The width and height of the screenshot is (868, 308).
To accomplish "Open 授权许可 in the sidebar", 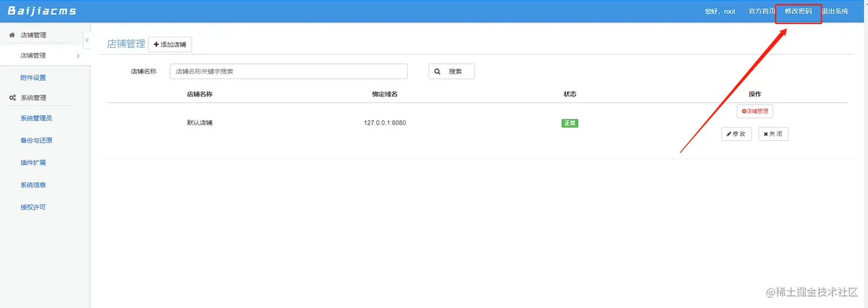I will tap(33, 207).
